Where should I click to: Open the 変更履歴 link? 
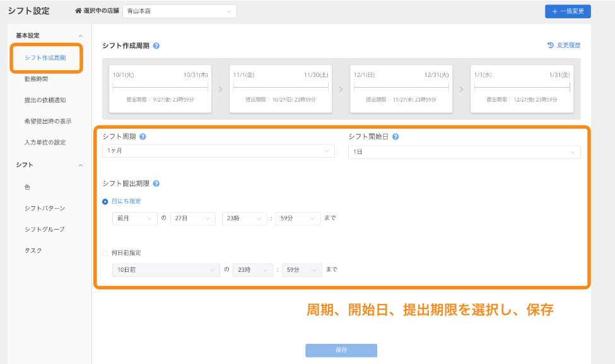pyautogui.click(x=568, y=45)
